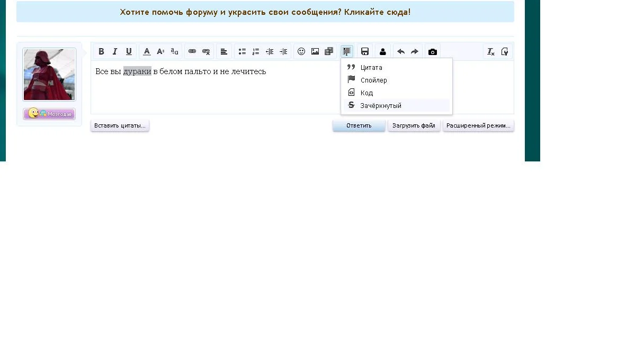This screenshot has width=644, height=353.
Task: Insert a Код block from the menu
Action: point(366,93)
